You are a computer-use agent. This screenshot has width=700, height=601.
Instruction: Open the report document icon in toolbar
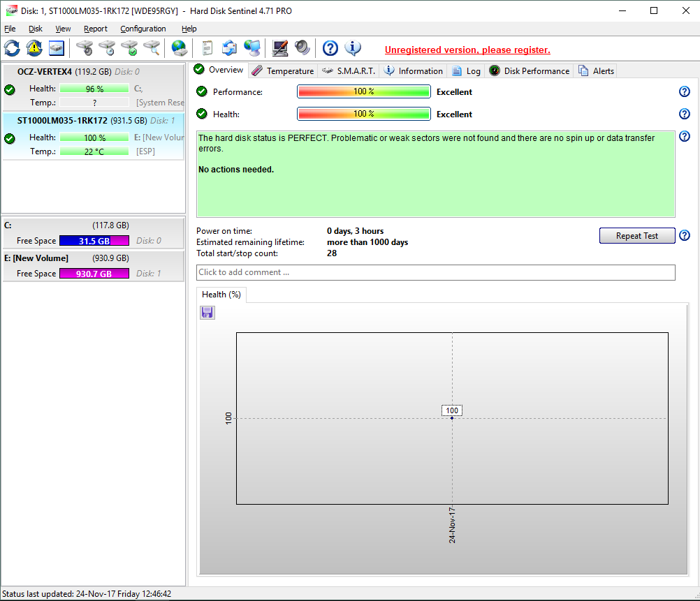click(x=207, y=48)
